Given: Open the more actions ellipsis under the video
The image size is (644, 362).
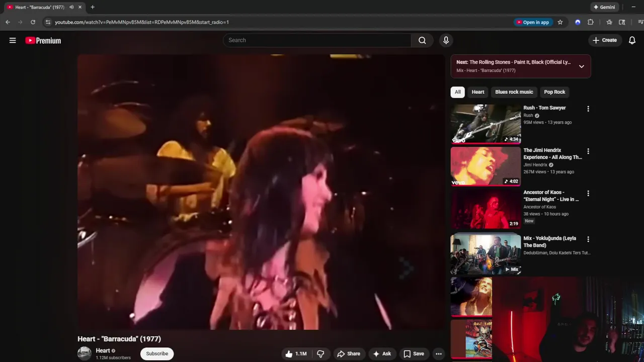Looking at the screenshot, I should pyautogui.click(x=439, y=353).
